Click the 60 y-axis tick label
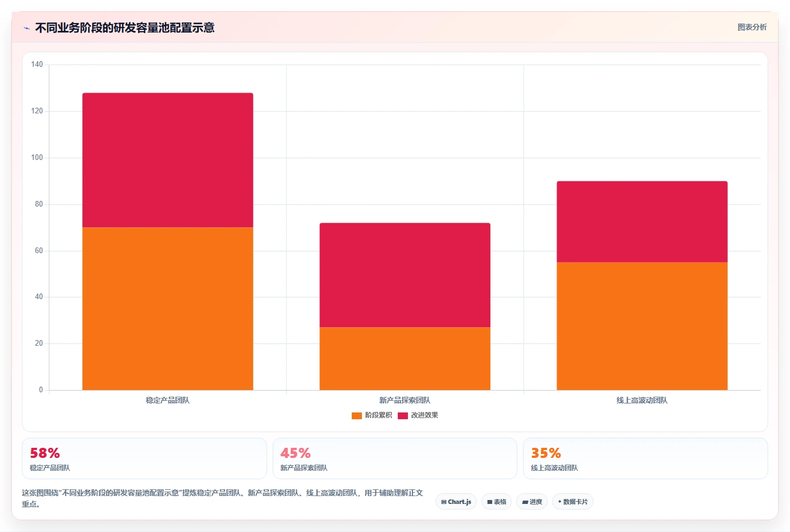 (39, 251)
